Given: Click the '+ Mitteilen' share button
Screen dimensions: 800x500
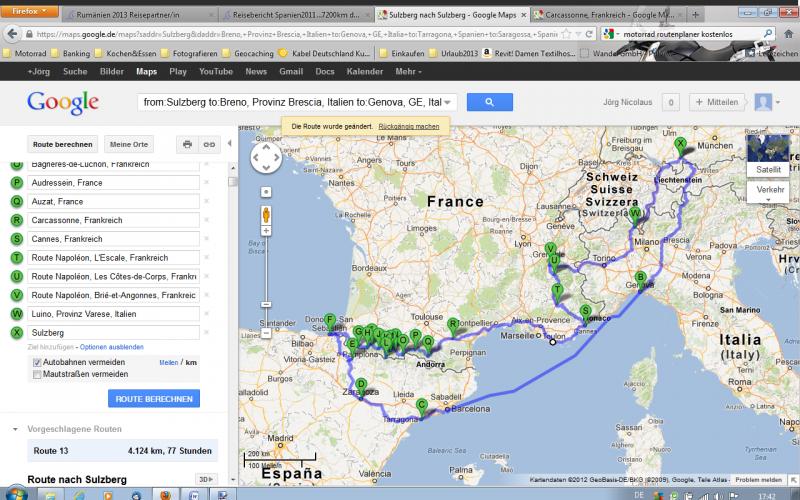Looking at the screenshot, I should click(717, 102).
